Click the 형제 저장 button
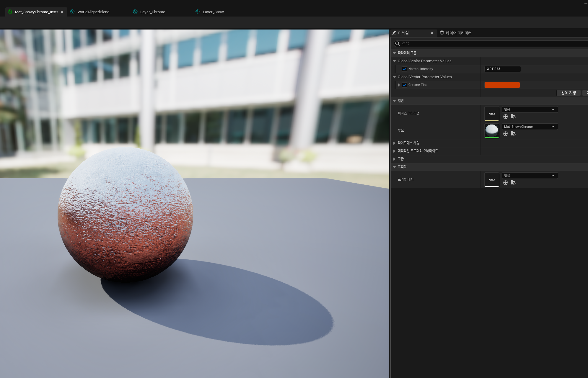Image resolution: width=588 pixels, height=378 pixels. point(568,93)
